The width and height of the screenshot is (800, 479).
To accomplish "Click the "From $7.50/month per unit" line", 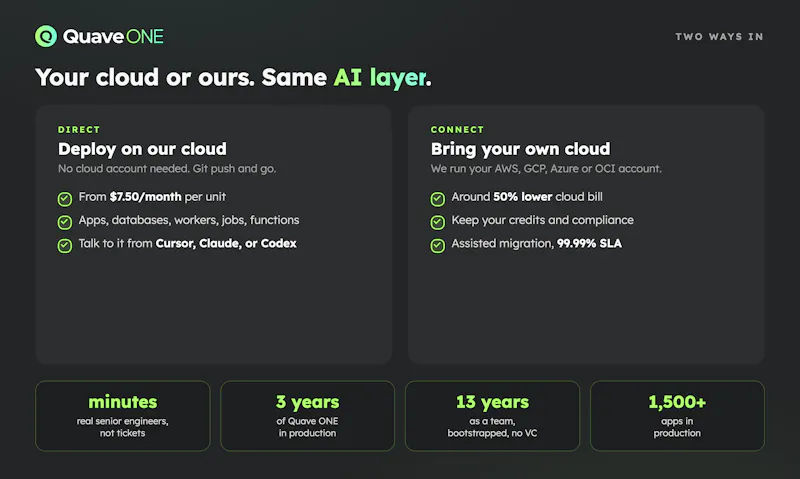I will point(152,197).
